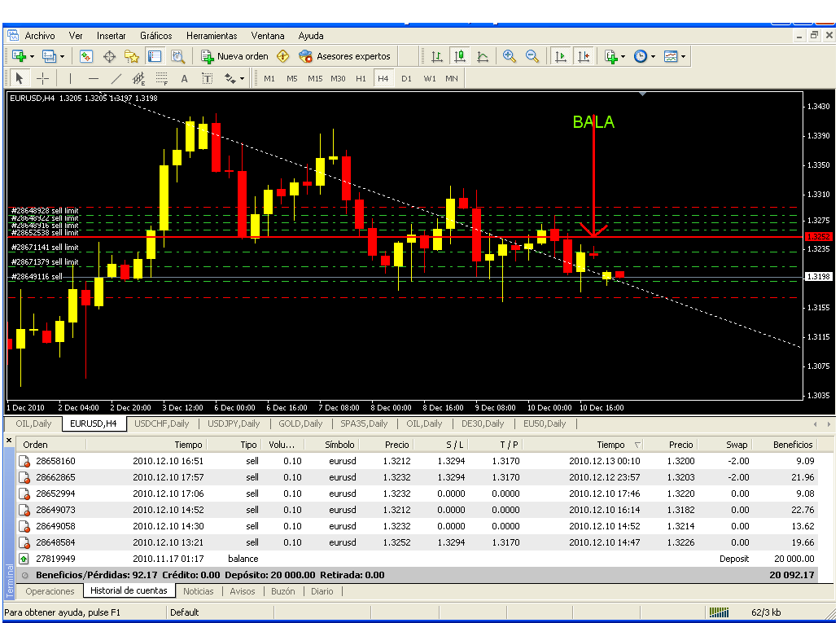Screen dimensions: 840x623
Task: Enable Asesores expertos
Action: tap(345, 56)
